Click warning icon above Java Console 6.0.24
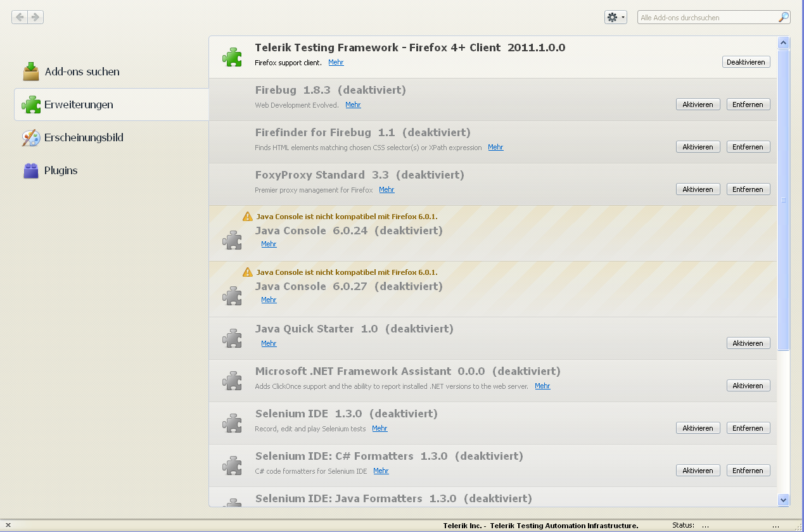This screenshot has height=532, width=804. (x=248, y=216)
